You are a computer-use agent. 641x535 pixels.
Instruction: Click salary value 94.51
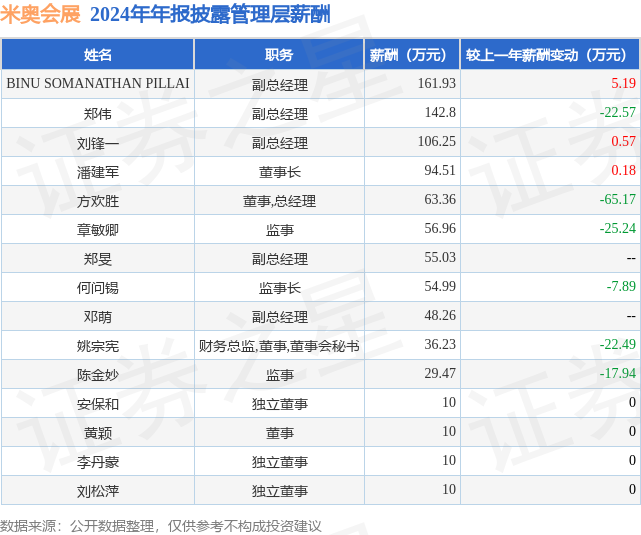click(x=439, y=170)
